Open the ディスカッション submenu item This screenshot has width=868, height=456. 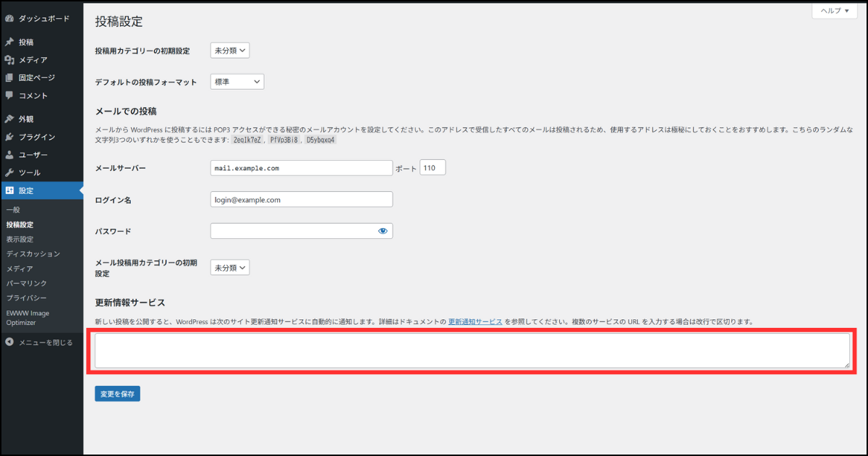pos(33,254)
